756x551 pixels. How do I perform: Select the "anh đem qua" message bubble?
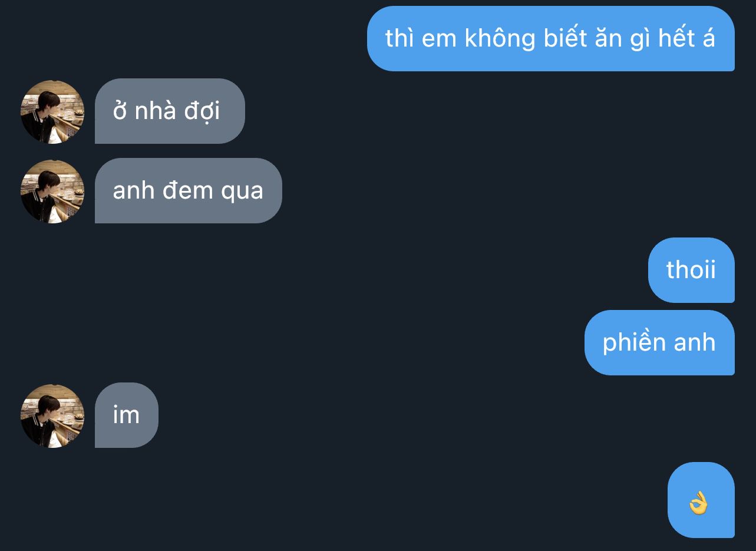coord(189,190)
